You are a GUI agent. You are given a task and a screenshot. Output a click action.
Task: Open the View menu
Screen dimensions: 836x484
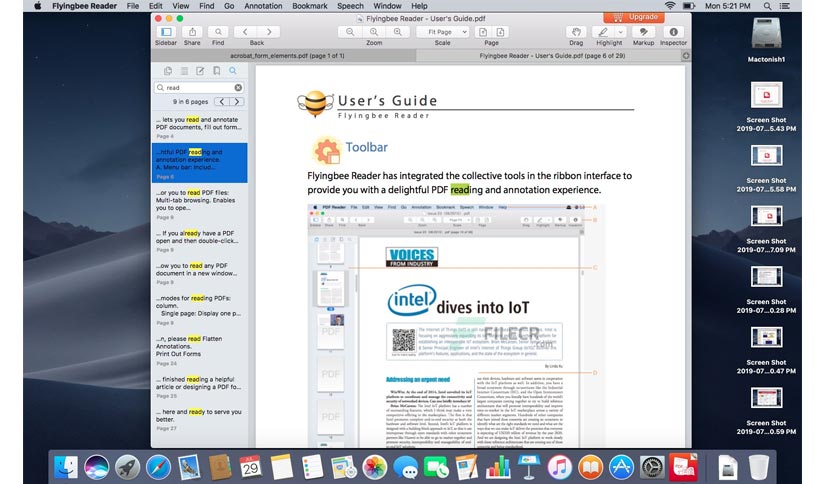click(x=181, y=6)
